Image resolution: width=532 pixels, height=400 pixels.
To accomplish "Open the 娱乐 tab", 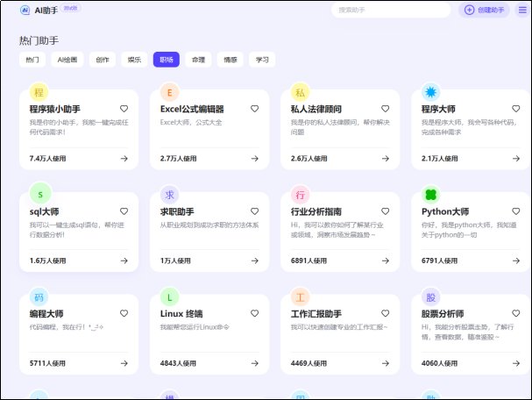I will [x=134, y=60].
